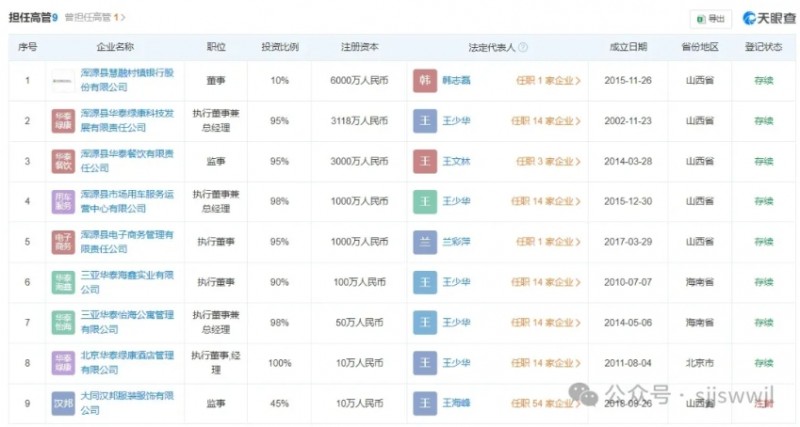Image resolution: width=800 pixels, height=427 pixels.
Task: Click the 王 avatar beside 王海峰
Action: (x=425, y=403)
